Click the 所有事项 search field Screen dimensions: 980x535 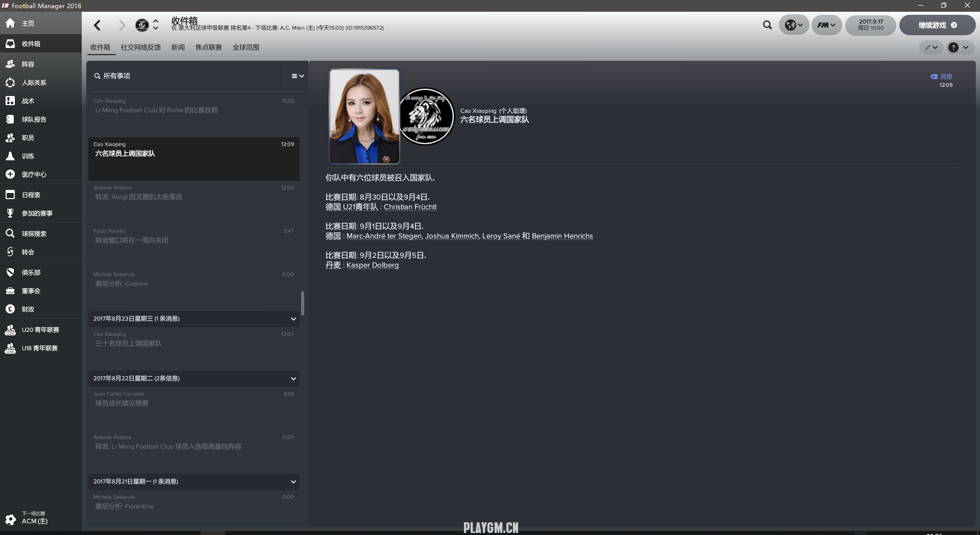click(x=189, y=76)
